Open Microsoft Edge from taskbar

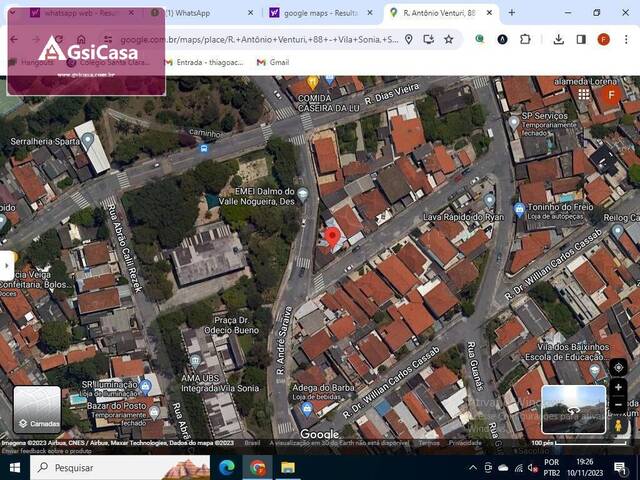click(227, 468)
